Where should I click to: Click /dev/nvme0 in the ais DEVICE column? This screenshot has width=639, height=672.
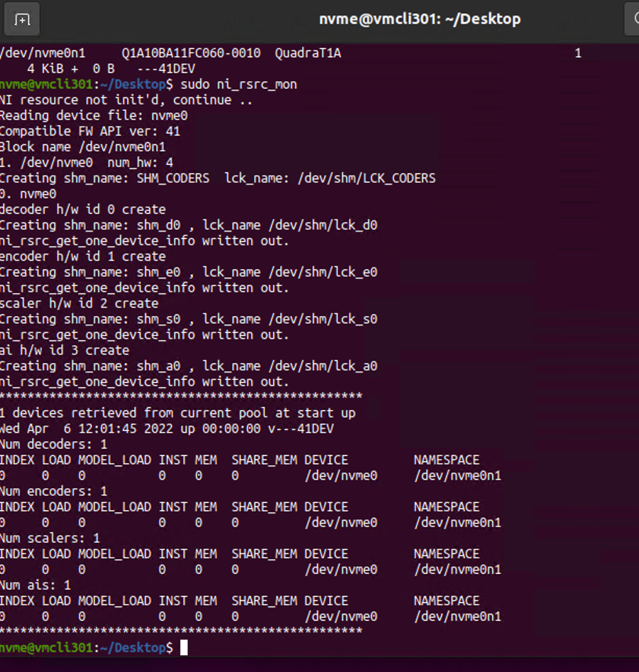point(341,617)
